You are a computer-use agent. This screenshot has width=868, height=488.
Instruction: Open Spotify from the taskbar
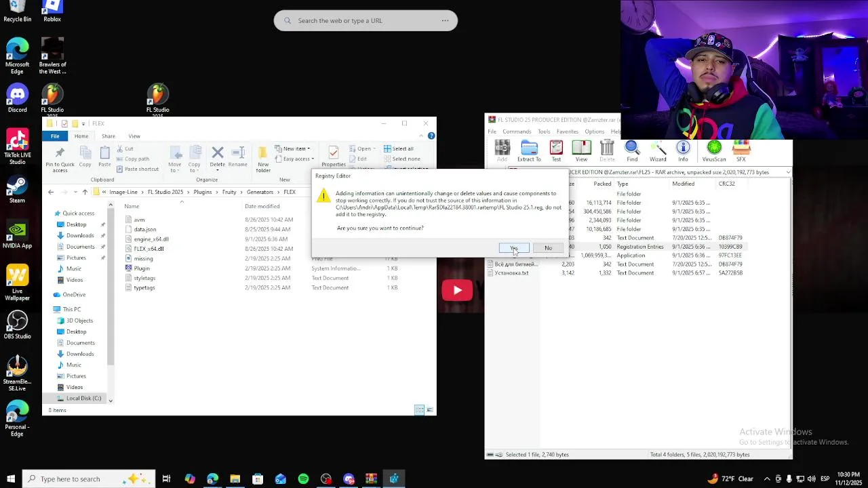pos(303,479)
